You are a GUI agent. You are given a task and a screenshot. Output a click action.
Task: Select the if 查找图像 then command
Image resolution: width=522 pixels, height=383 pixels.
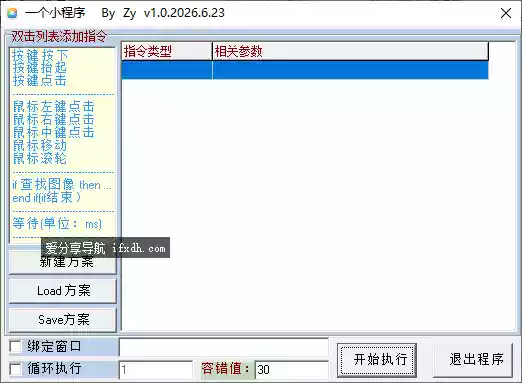62,184
